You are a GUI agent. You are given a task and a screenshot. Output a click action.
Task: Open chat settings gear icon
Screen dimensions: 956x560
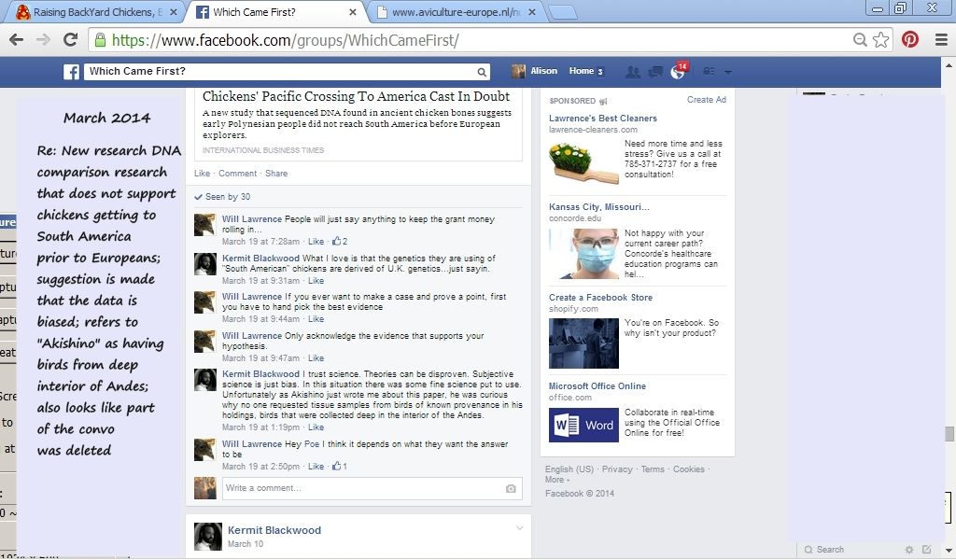909,550
